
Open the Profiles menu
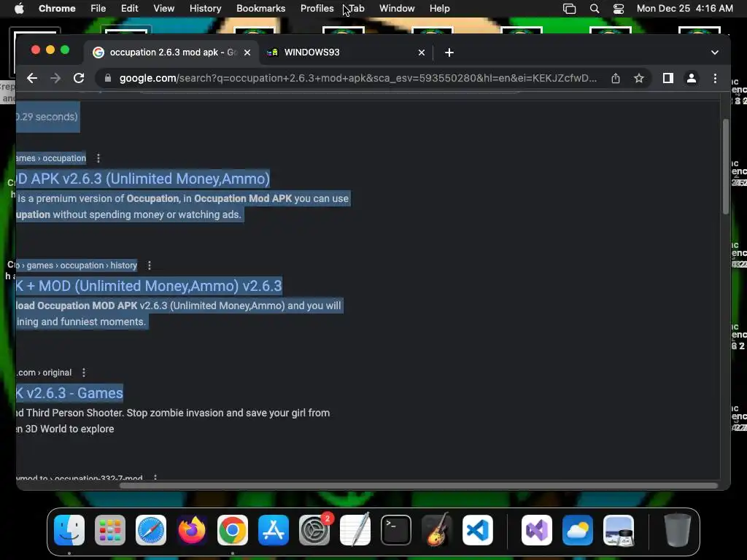point(317,9)
